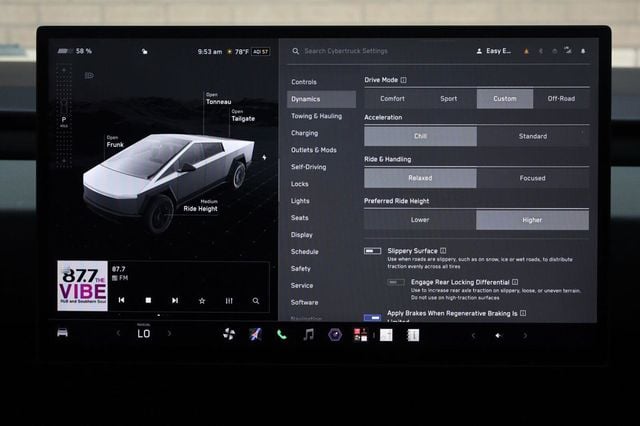Viewport: 640px width, 426px height.
Task: Lower volume with left chevron
Action: [473, 336]
